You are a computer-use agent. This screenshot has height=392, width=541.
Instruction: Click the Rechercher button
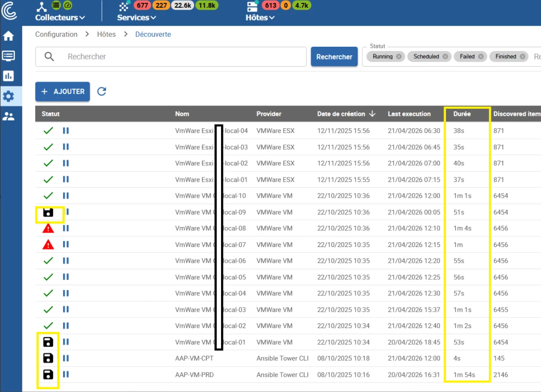pyautogui.click(x=334, y=56)
